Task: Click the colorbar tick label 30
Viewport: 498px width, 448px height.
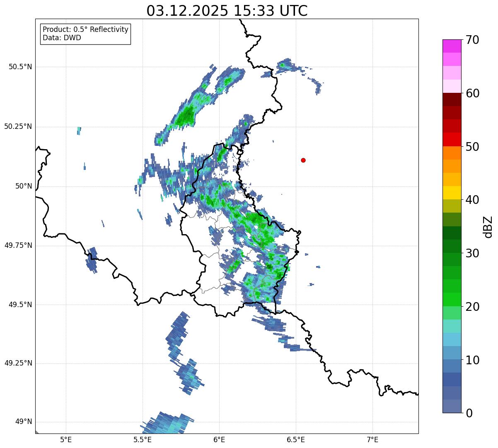Action: [x=472, y=253]
